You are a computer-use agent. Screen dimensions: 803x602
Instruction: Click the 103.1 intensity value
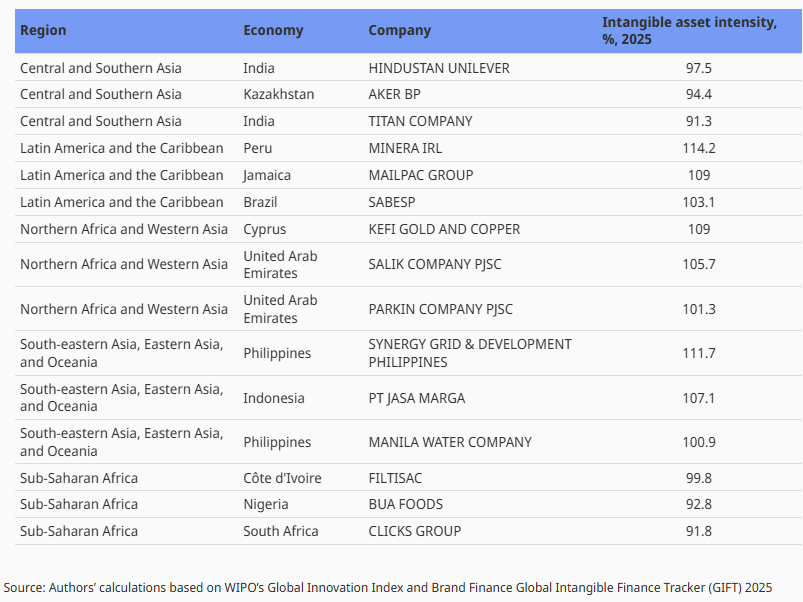(x=699, y=202)
